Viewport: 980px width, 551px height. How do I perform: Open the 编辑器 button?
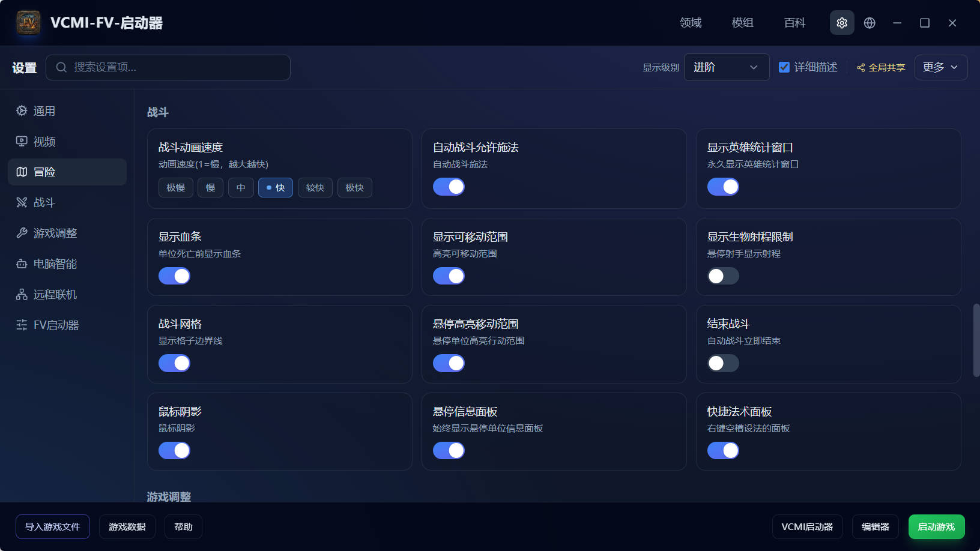click(876, 527)
